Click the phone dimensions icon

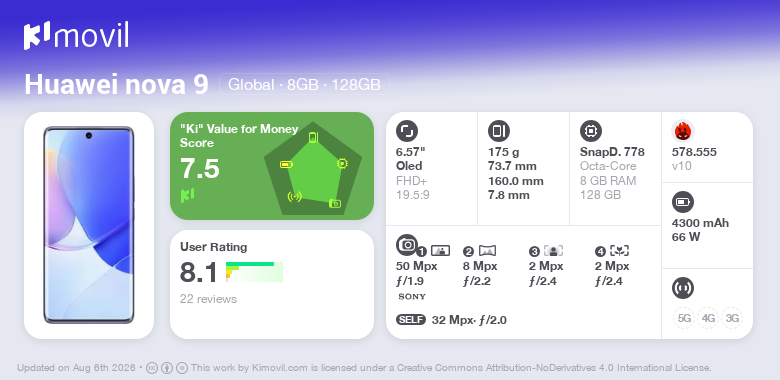498,131
